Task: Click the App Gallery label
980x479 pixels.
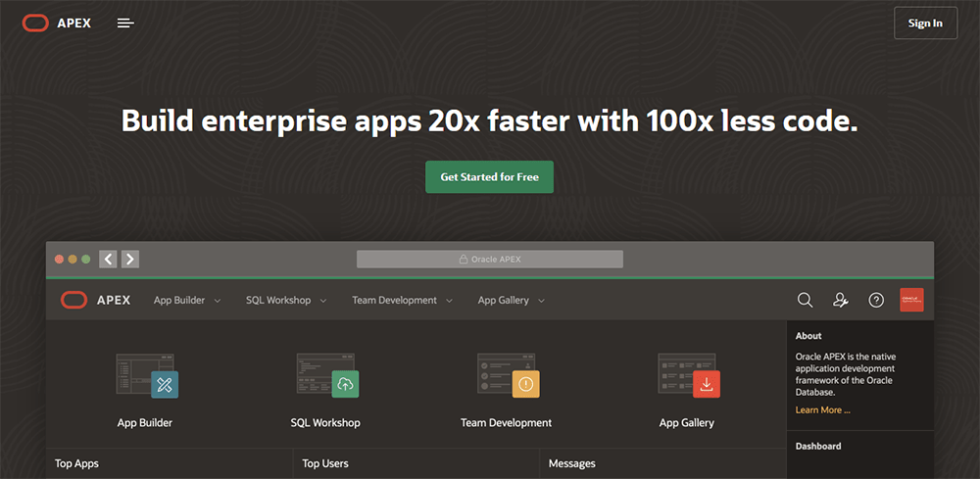Action: (x=686, y=423)
